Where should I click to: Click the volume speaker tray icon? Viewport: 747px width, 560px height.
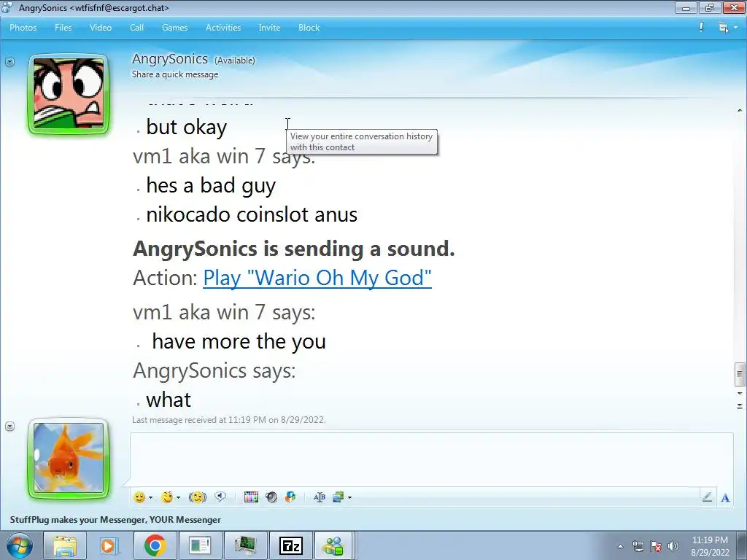click(x=673, y=546)
